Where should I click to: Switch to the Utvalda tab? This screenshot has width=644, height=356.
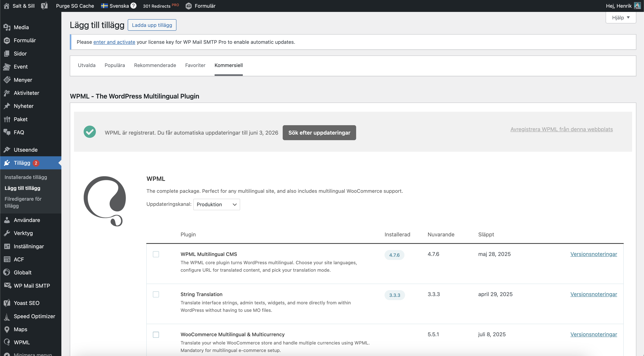tap(86, 65)
